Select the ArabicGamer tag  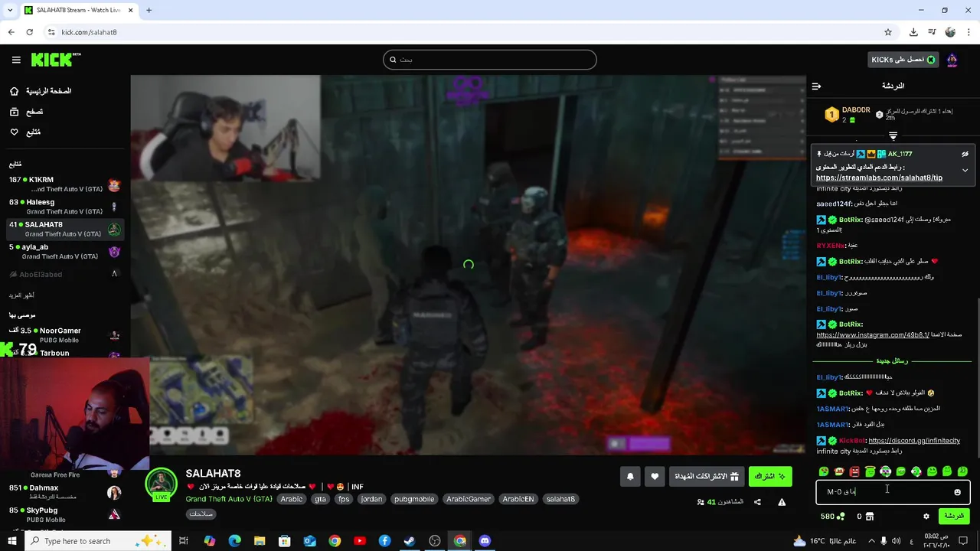[469, 499]
